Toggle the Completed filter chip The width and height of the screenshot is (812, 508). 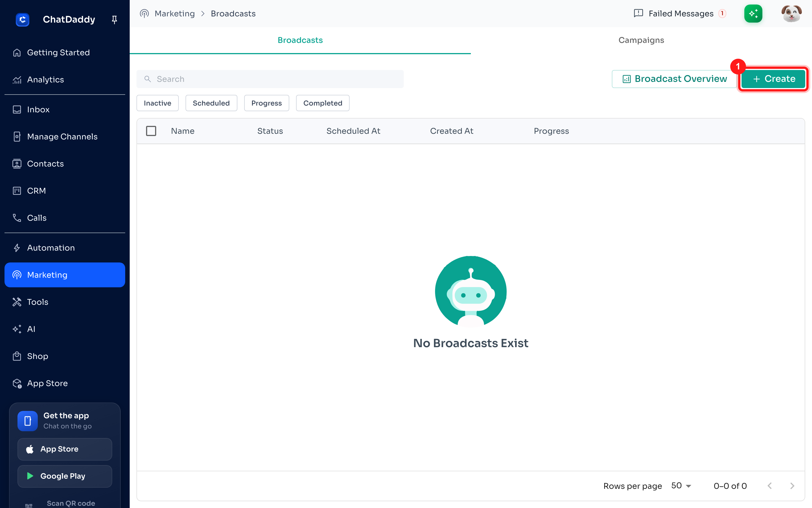[x=323, y=103]
